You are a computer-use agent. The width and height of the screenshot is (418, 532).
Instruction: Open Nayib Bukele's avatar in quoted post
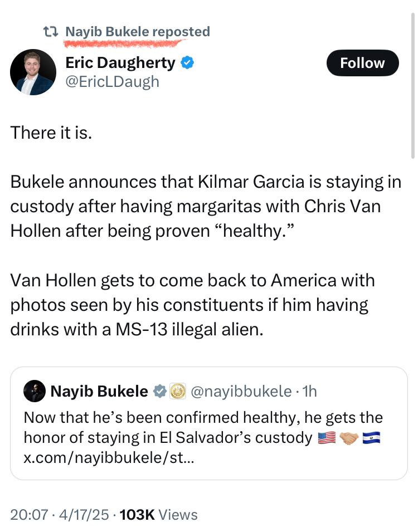[x=34, y=392]
